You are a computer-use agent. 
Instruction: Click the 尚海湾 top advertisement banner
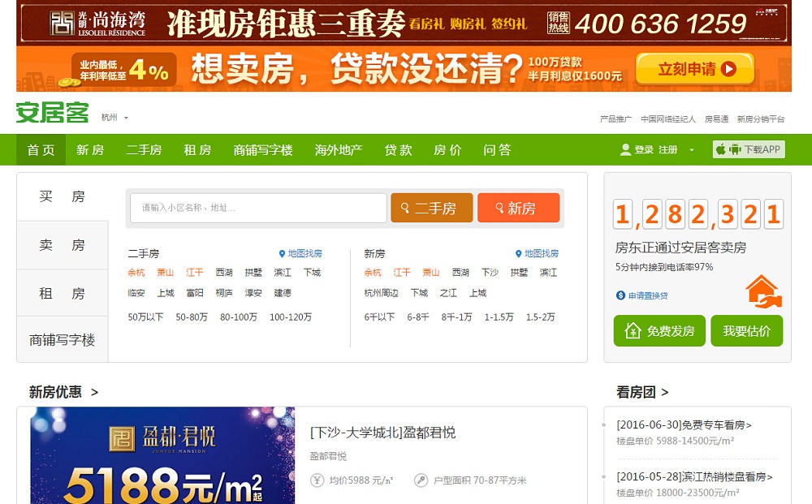click(404, 24)
